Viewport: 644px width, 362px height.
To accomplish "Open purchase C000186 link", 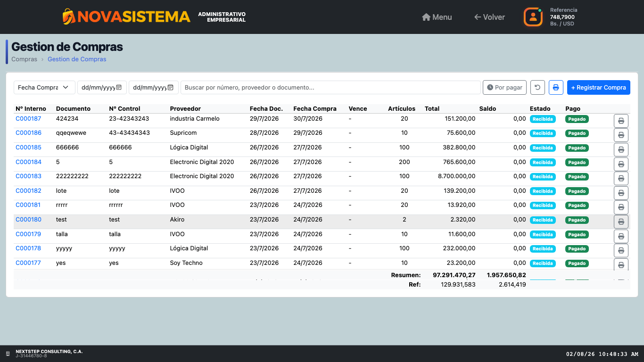I will [28, 133].
